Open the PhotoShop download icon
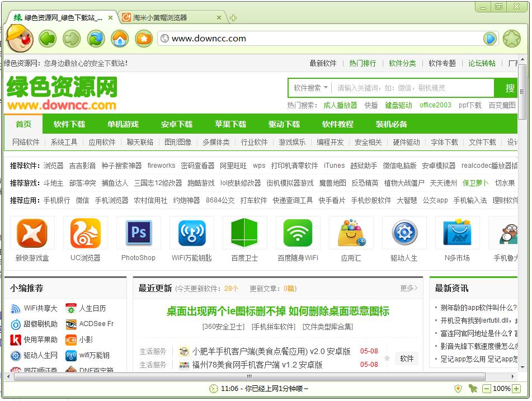This screenshot has width=532, height=401. coord(139,233)
